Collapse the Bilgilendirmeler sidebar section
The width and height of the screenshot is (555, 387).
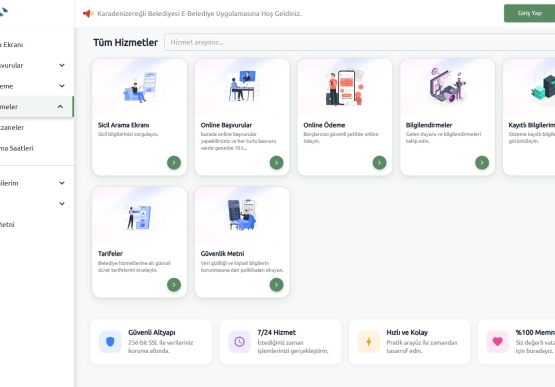click(x=61, y=107)
